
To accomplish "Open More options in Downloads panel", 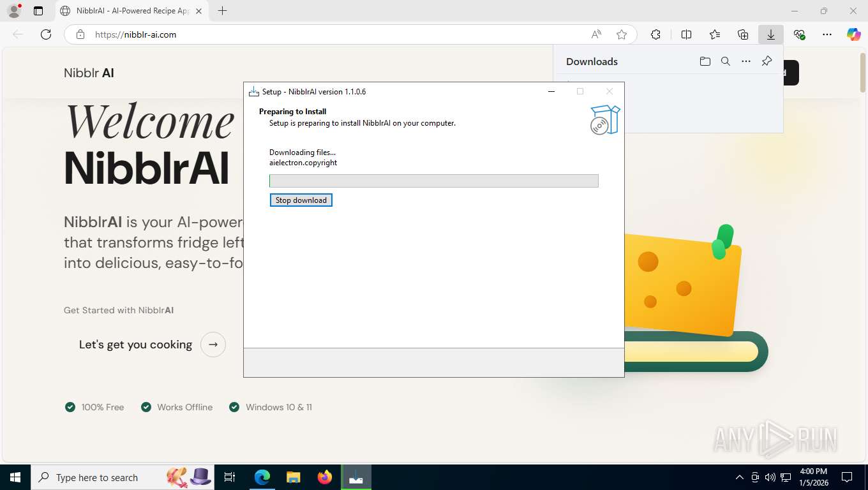I will tap(746, 61).
